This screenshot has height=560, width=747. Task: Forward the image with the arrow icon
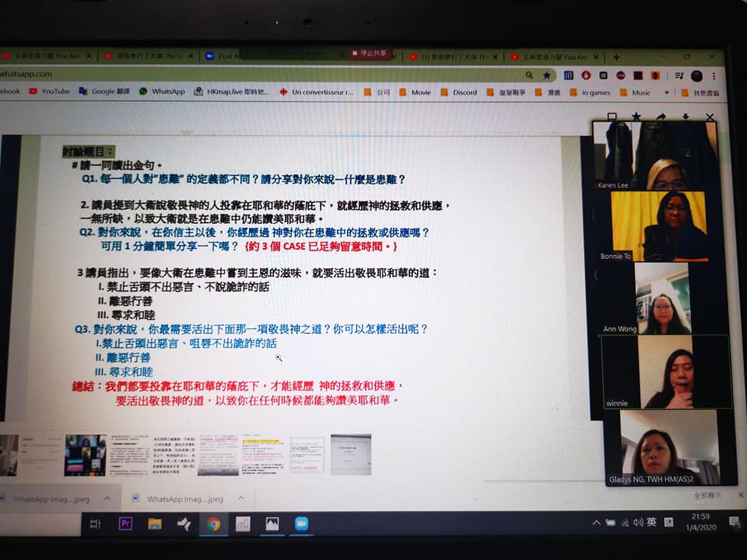(x=661, y=116)
